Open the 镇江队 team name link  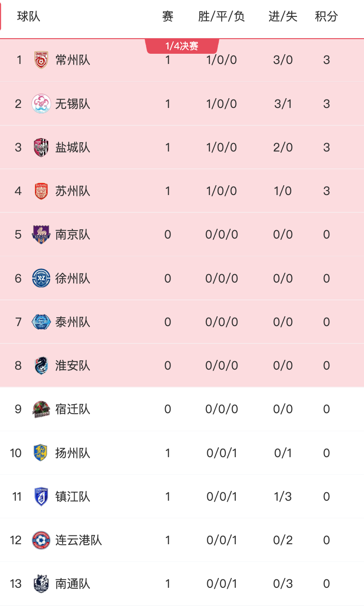point(73,496)
